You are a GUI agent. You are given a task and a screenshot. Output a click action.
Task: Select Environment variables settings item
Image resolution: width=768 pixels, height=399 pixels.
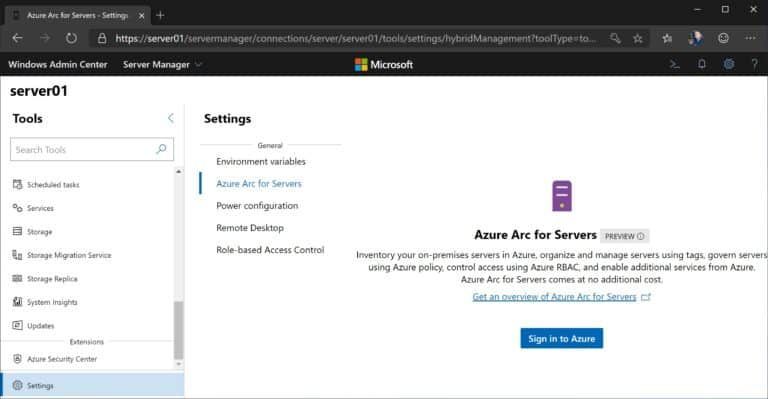point(261,162)
